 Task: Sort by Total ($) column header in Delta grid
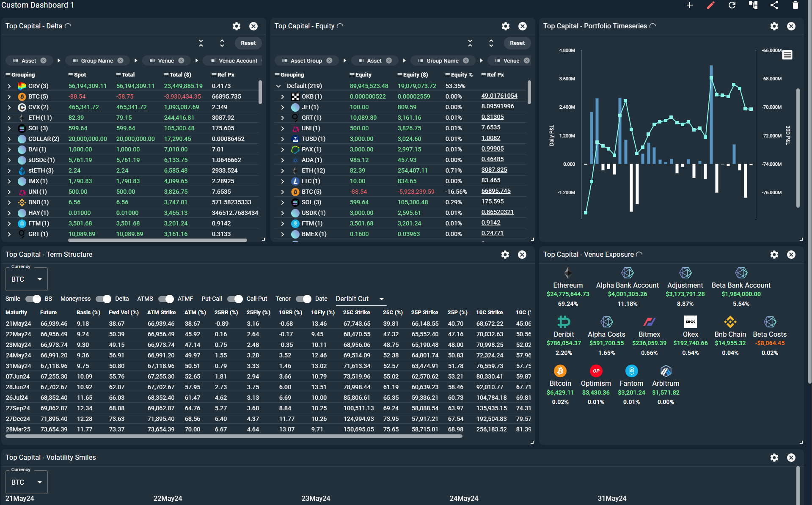(180, 74)
